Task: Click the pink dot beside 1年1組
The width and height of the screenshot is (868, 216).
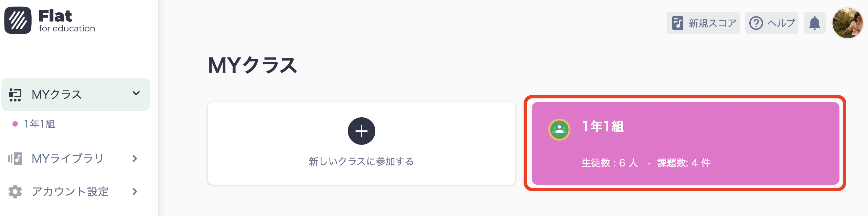Action: [x=15, y=124]
